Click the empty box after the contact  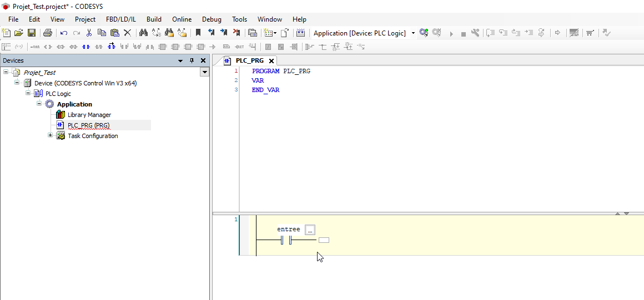(x=324, y=240)
